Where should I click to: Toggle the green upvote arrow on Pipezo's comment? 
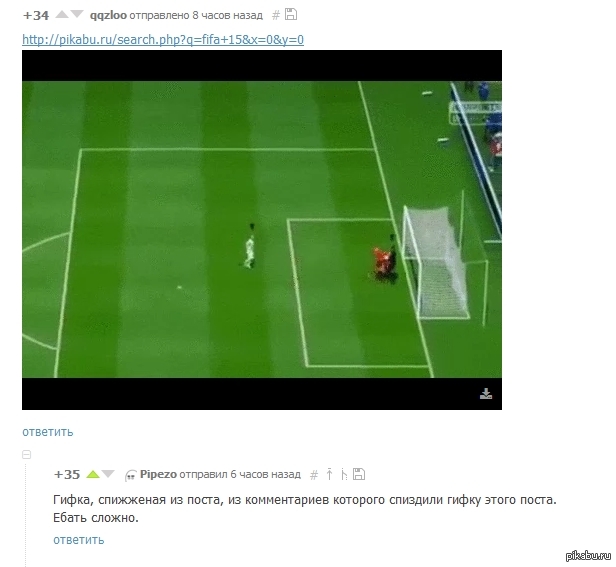(x=93, y=474)
